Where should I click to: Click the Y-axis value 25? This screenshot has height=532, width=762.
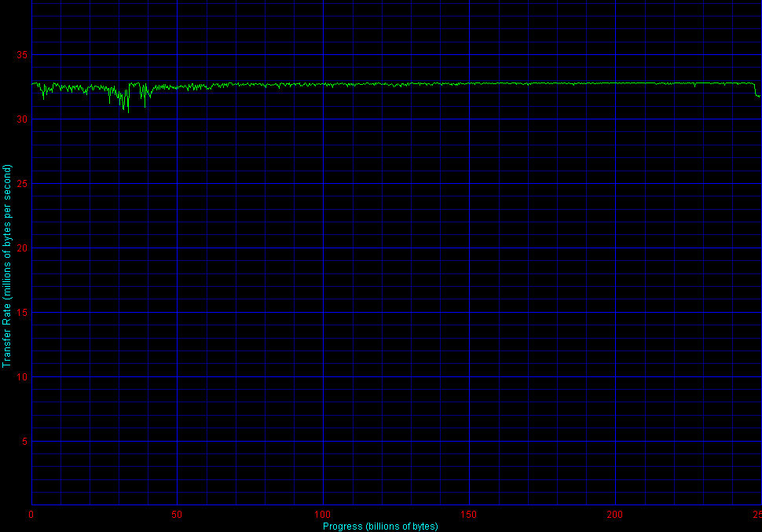point(22,184)
